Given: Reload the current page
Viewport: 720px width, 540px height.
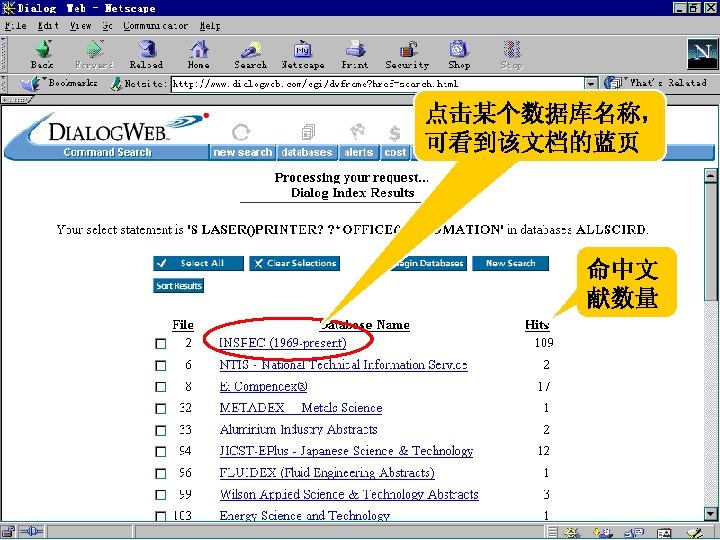Looking at the screenshot, I should point(146,54).
